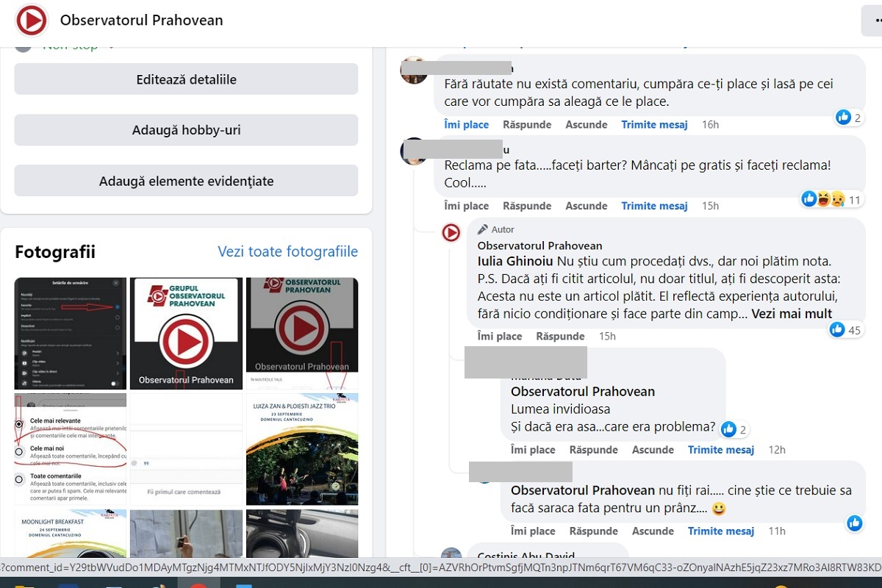
Task: Click the author avatar beside Autor reply
Action: (x=451, y=233)
